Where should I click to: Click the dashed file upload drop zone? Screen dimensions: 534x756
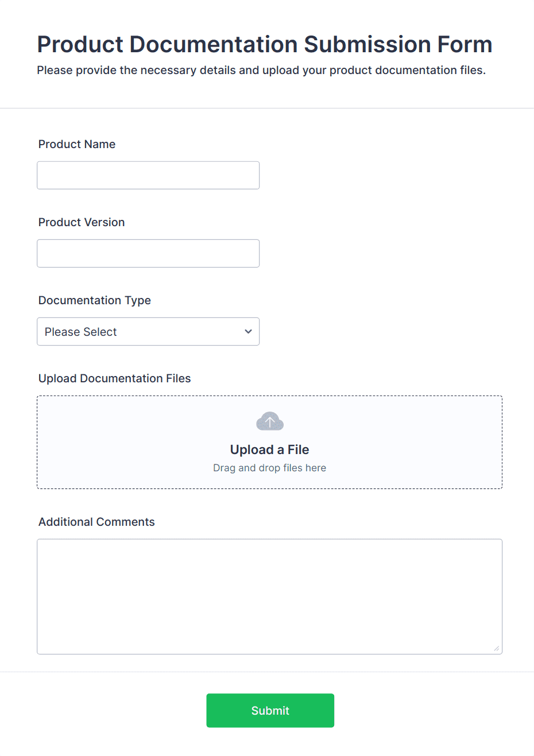pos(269,442)
